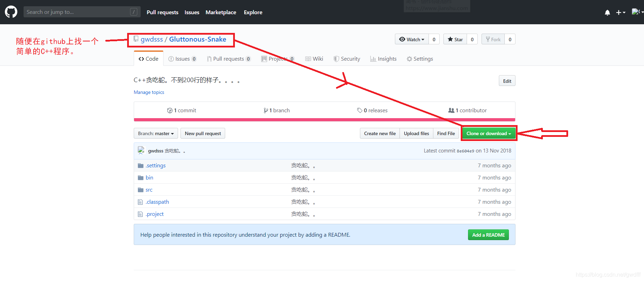Focus the Search or jump to field
The width and height of the screenshot is (644, 281).
pyautogui.click(x=82, y=12)
